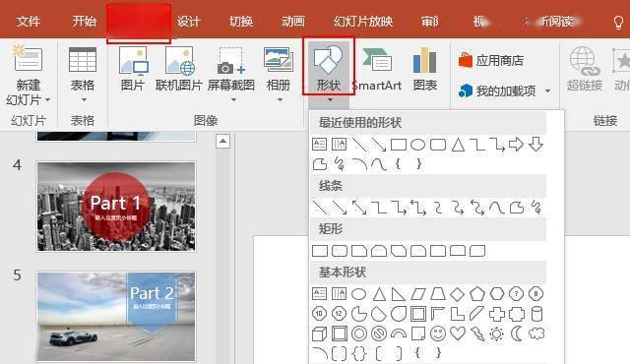The image size is (630, 364).
Task: Open 应用商店 app store
Action: click(x=491, y=61)
